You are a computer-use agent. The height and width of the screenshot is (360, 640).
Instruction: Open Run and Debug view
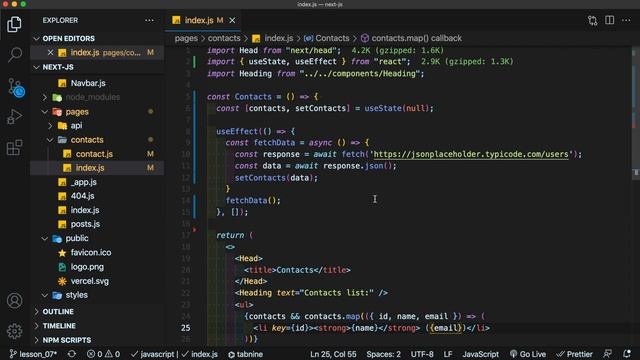[x=14, y=117]
